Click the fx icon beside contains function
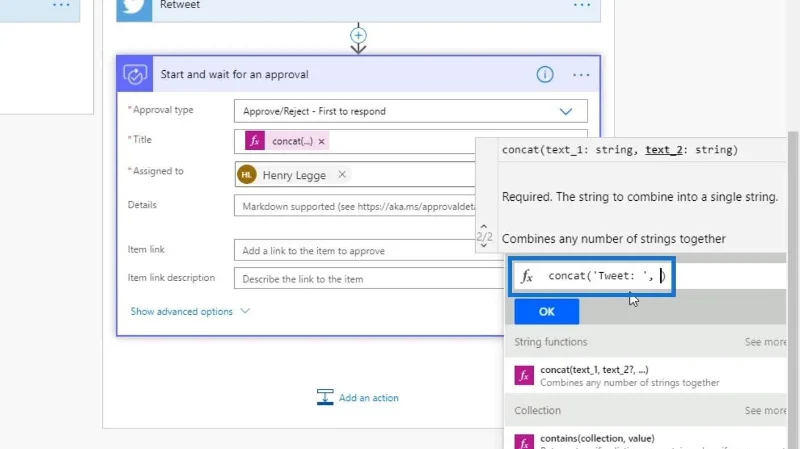This screenshot has width=800, height=449. [x=524, y=442]
